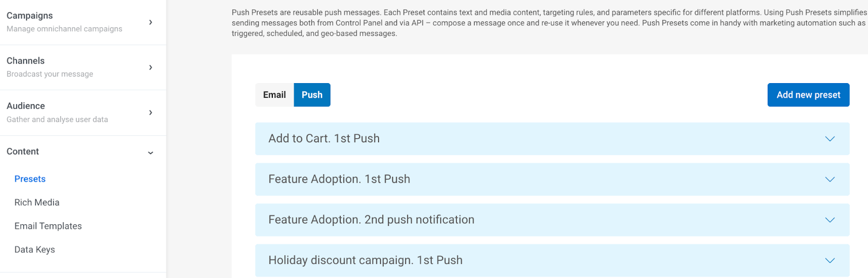This screenshot has width=868, height=278.
Task: Open the Audience section title
Action: click(25, 106)
